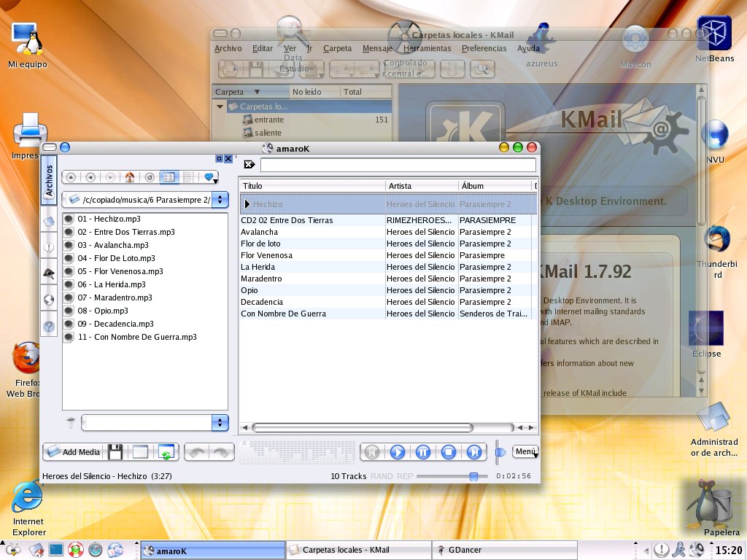Select Avalancha in the playlist
747x560 pixels.
click(388, 232)
